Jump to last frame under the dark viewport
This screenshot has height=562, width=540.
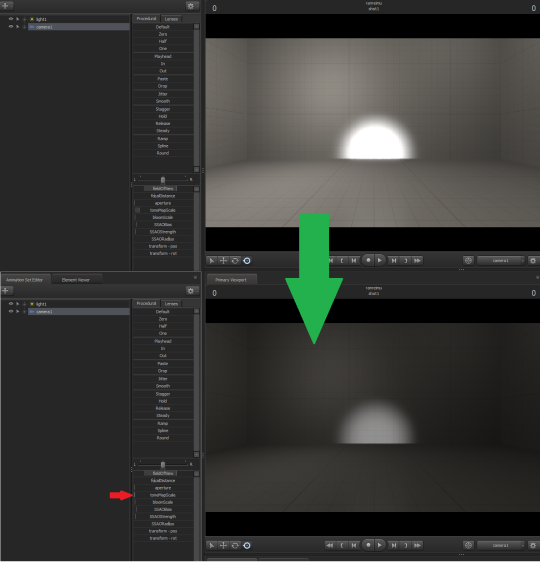tap(417, 545)
